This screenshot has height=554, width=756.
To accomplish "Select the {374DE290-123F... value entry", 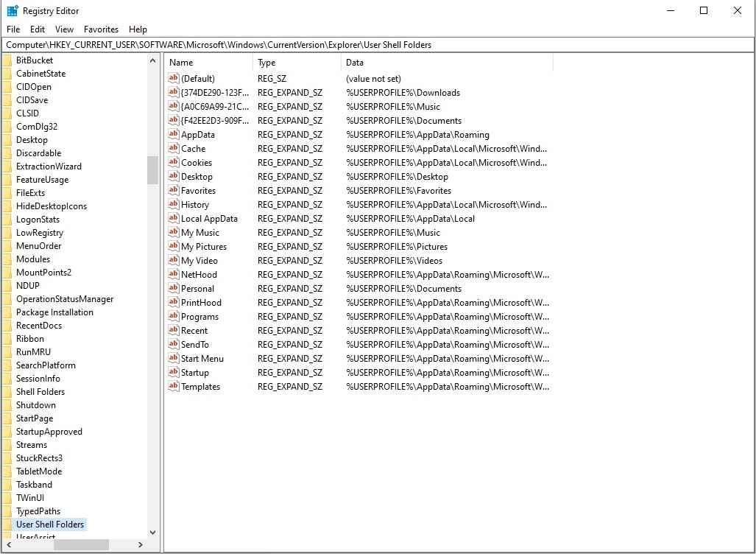I will point(215,93).
